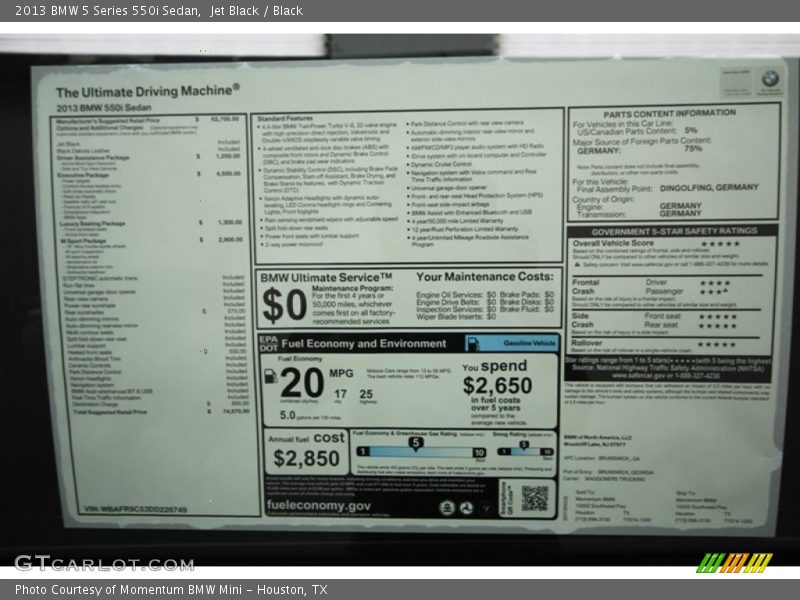Viewport: 800px width, 600px height.
Task: Click the '$2,850' annual fuel cost
Action: click(x=306, y=458)
